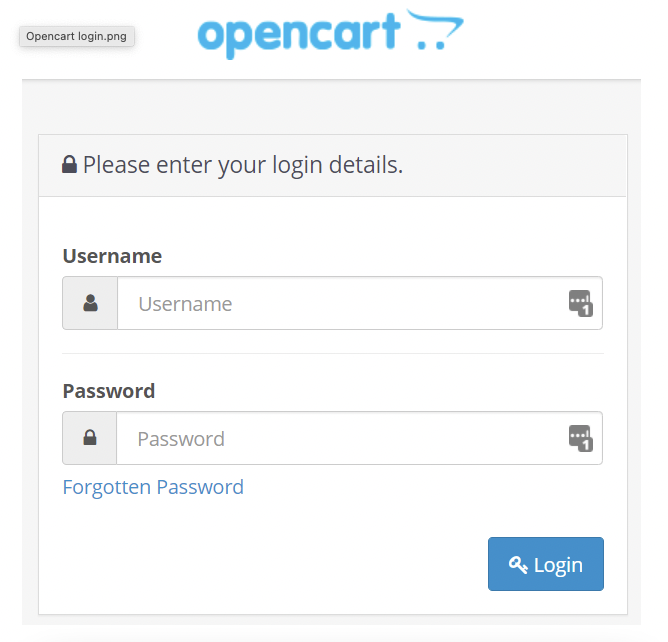Open the Forgotten Password link
The height and width of the screenshot is (642, 668).
153,487
